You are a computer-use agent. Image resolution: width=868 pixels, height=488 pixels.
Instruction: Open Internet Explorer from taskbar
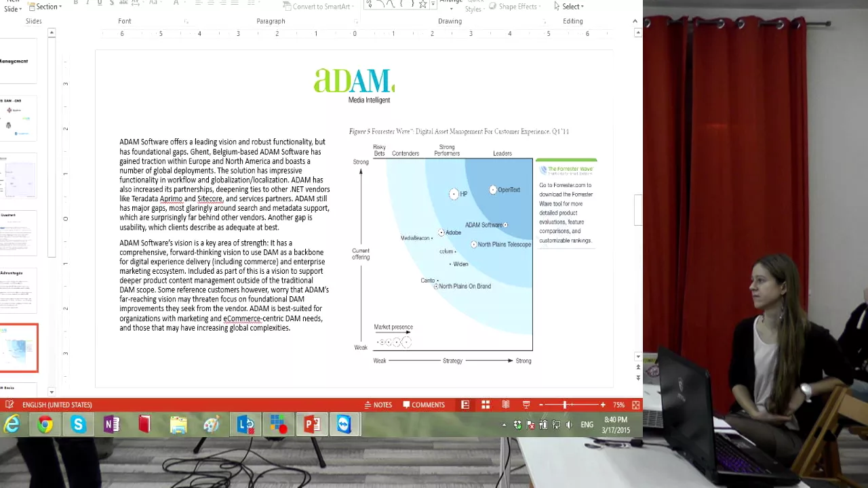pos(12,425)
